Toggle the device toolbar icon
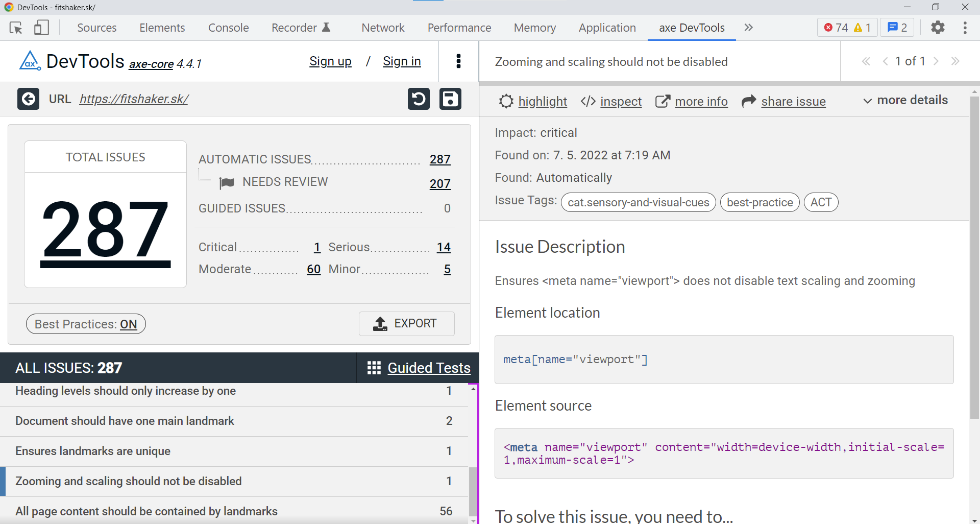 tap(41, 28)
